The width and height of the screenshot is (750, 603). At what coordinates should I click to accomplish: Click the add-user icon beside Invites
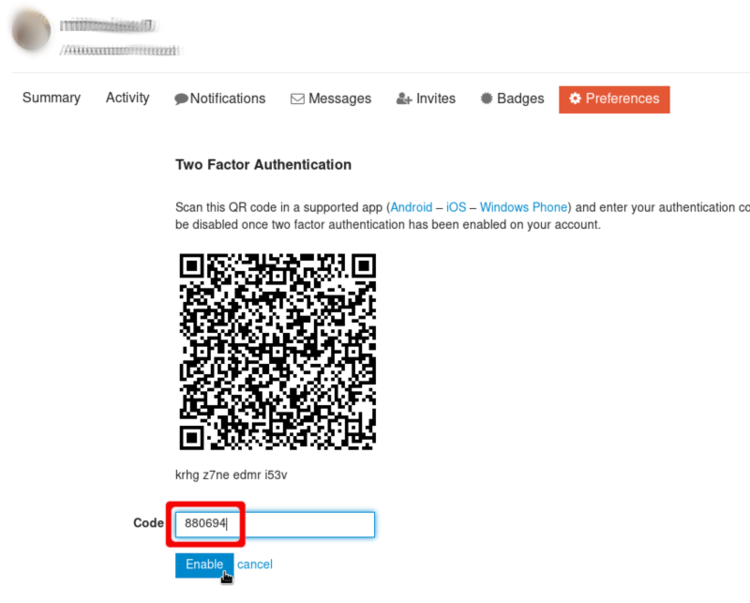click(404, 99)
